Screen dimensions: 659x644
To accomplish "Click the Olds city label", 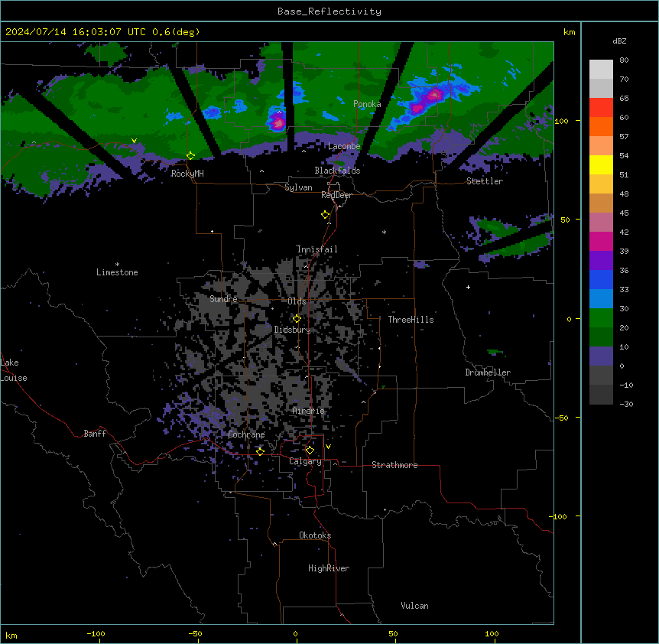I will [x=297, y=301].
